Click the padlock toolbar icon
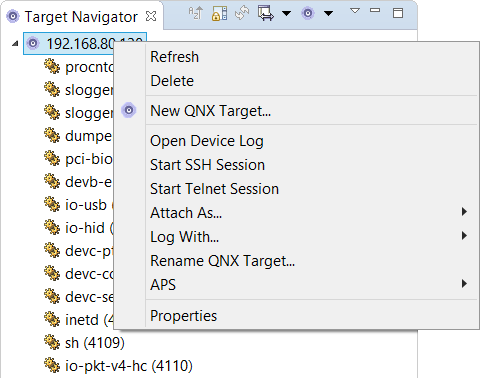480x378 pixels. 219,13
